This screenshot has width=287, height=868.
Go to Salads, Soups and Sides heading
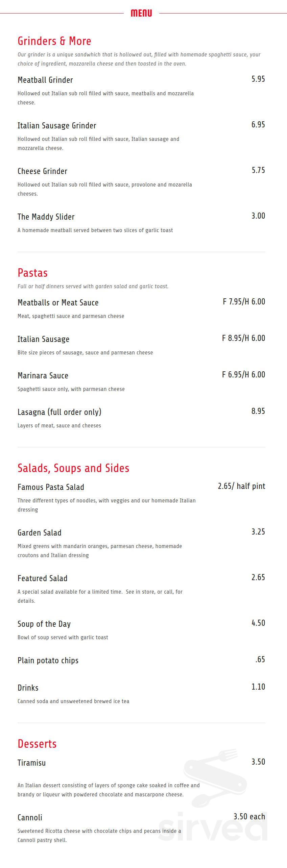click(73, 468)
